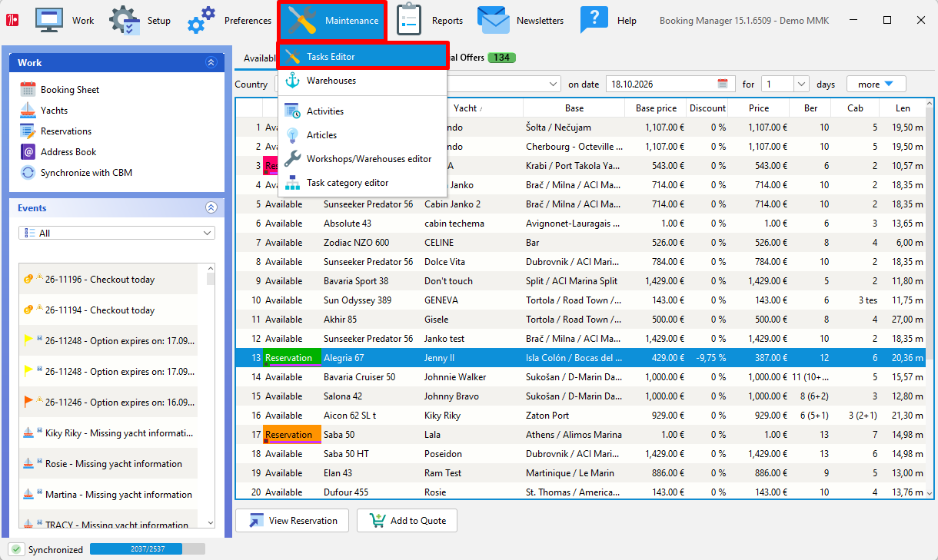938x560 pixels.
Task: Collapse the Work panel header
Action: pos(211,63)
